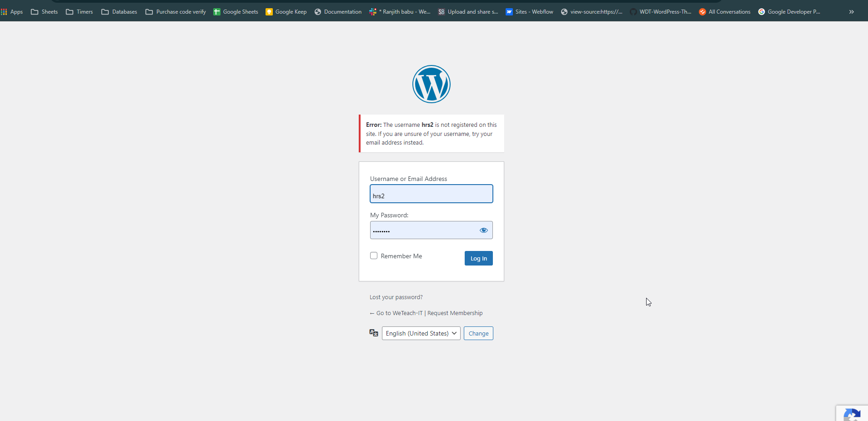Image resolution: width=868 pixels, height=421 pixels.
Task: Open the Databases bookmarks folder
Action: (119, 12)
